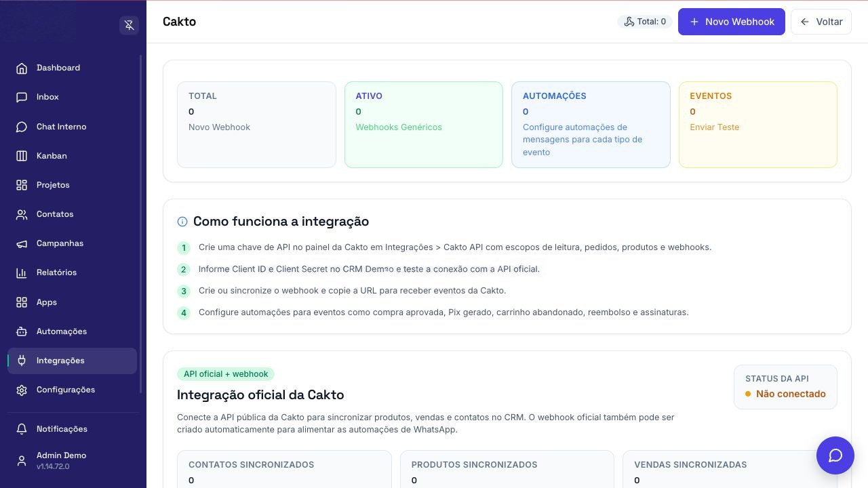Click the Como funciona a integração heading

281,222
